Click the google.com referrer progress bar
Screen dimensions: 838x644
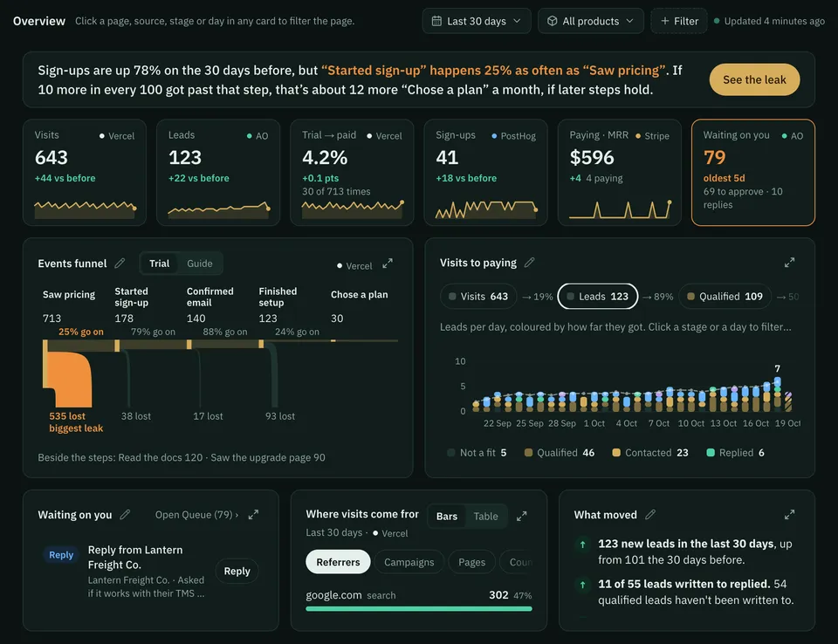point(418,609)
